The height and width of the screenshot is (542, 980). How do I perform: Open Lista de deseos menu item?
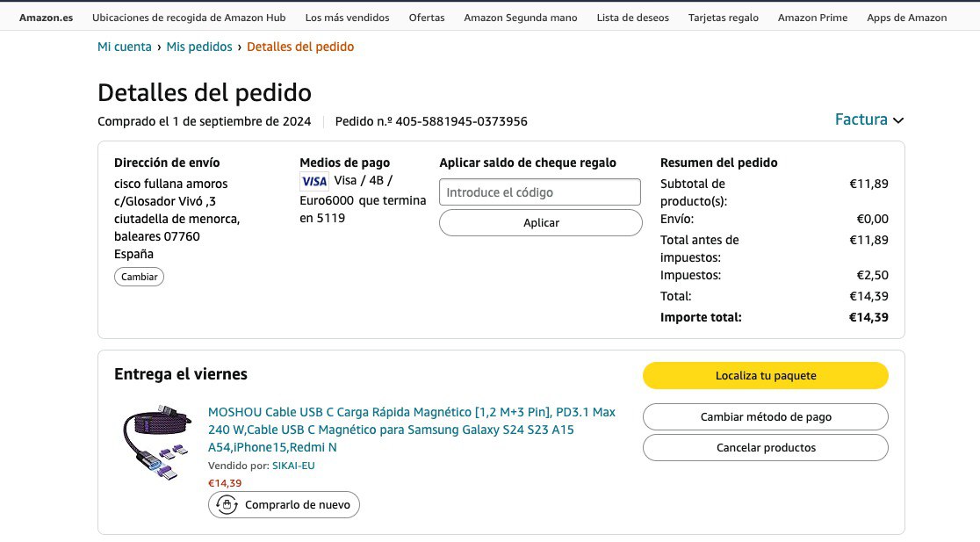pos(632,18)
